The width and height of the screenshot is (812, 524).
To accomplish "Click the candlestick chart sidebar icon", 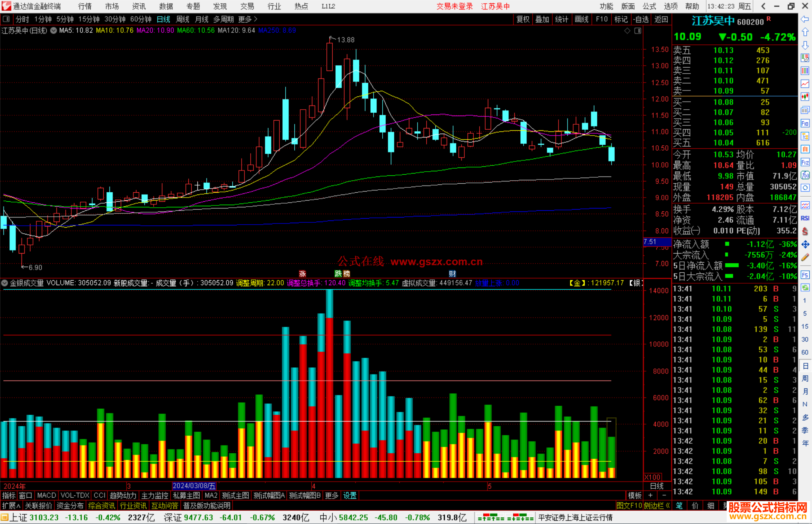I will (805, 97).
